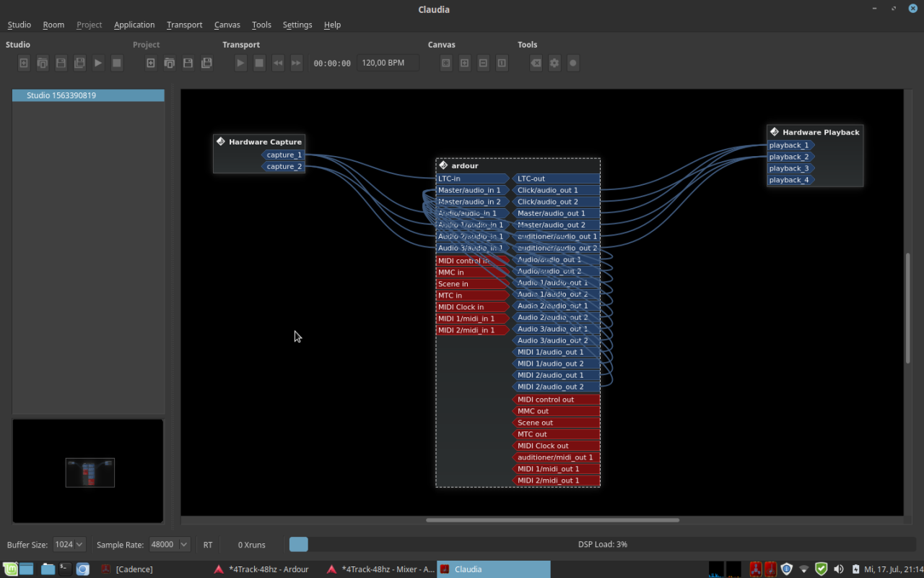
Task: Zoom in on the canvas
Action: pyautogui.click(x=464, y=64)
